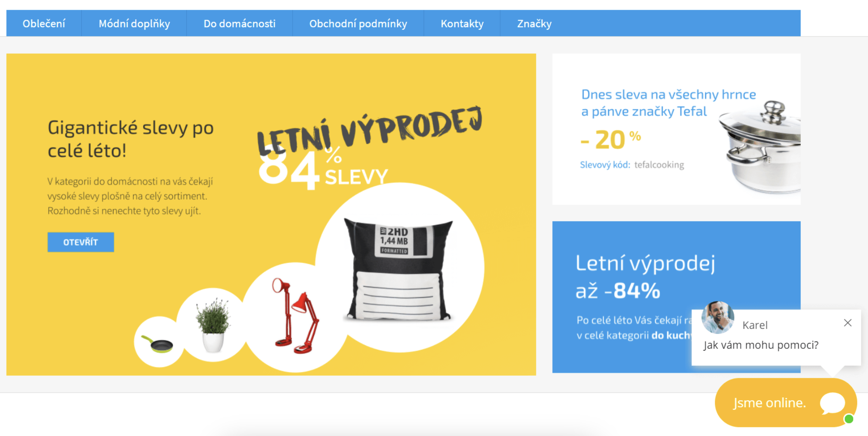The height and width of the screenshot is (436, 868).
Task: Open the Kontakty page
Action: pos(462,24)
